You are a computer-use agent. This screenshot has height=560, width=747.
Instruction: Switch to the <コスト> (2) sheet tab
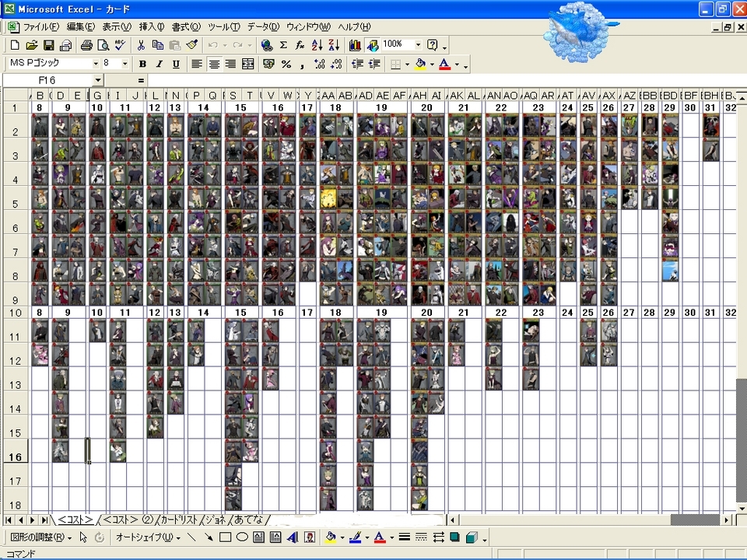pyautogui.click(x=128, y=520)
